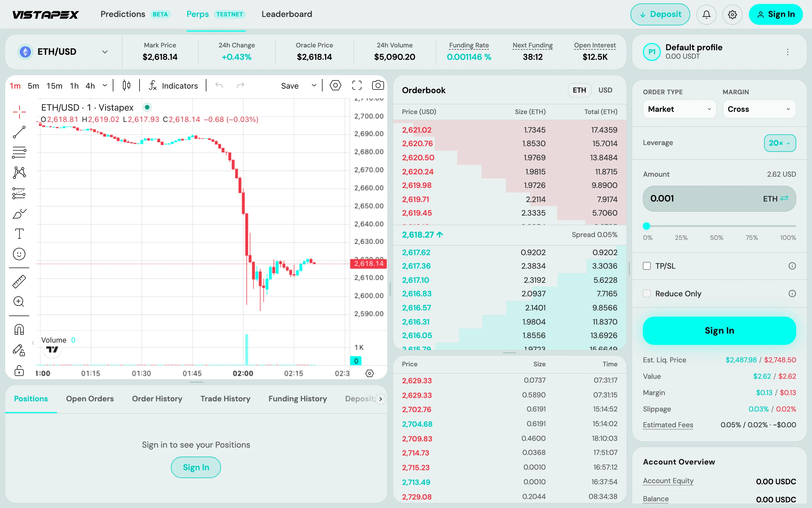Open TP/SL info tooltip
Screen dimensions: 812x508
point(792,266)
